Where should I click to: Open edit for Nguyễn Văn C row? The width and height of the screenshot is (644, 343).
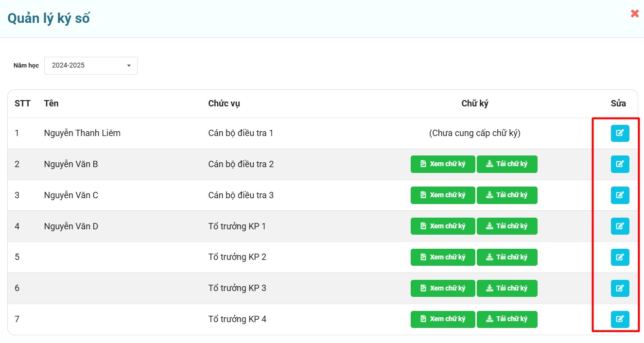(620, 195)
